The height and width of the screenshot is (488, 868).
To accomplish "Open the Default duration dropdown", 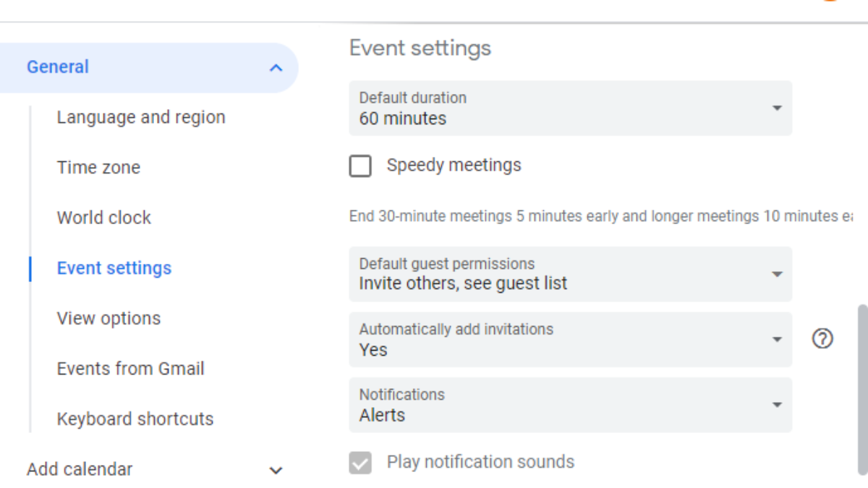I will [570, 108].
